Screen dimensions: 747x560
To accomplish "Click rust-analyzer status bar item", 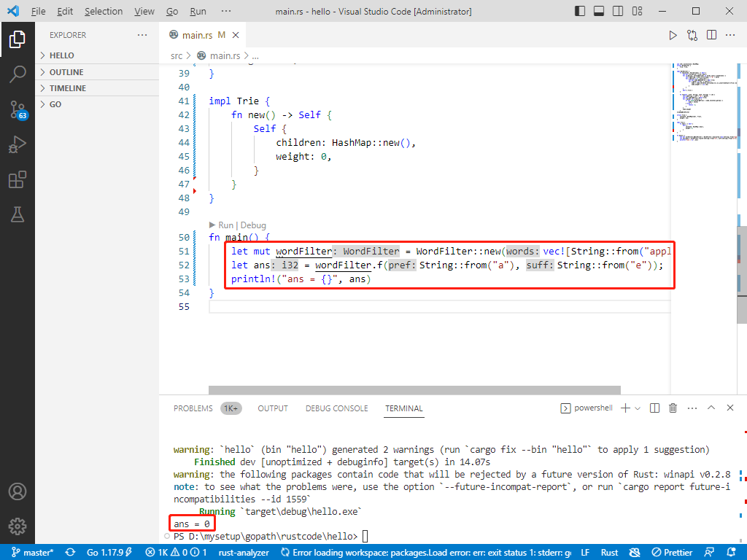I will (244, 553).
